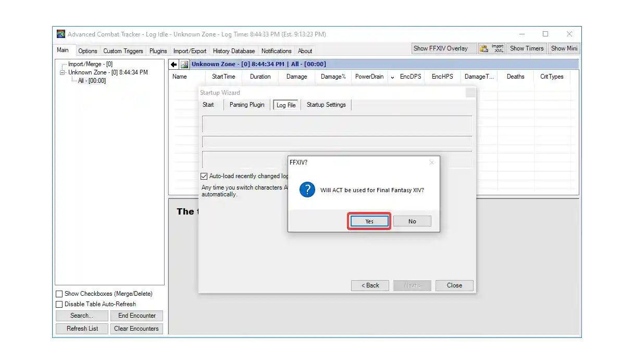This screenshot has height=364, width=634.
Task: Click Yes in the FFXIV prompt
Action: pos(369,221)
